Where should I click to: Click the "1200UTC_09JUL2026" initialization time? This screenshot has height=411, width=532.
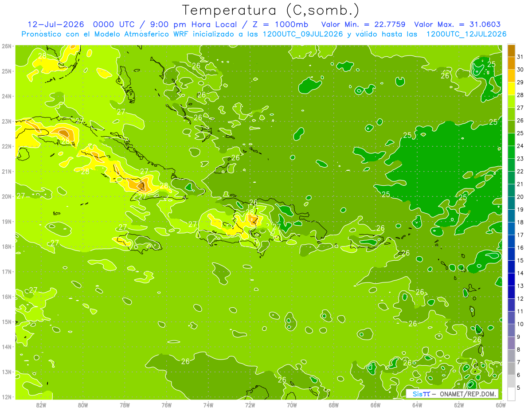[303, 34]
